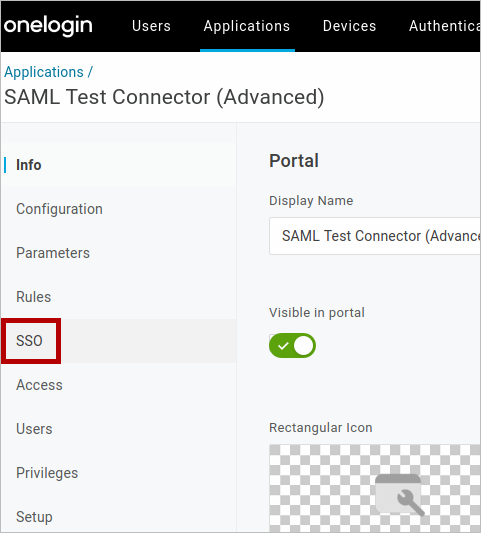Open the Applications top navigation menu
The image size is (481, 533).
click(247, 26)
